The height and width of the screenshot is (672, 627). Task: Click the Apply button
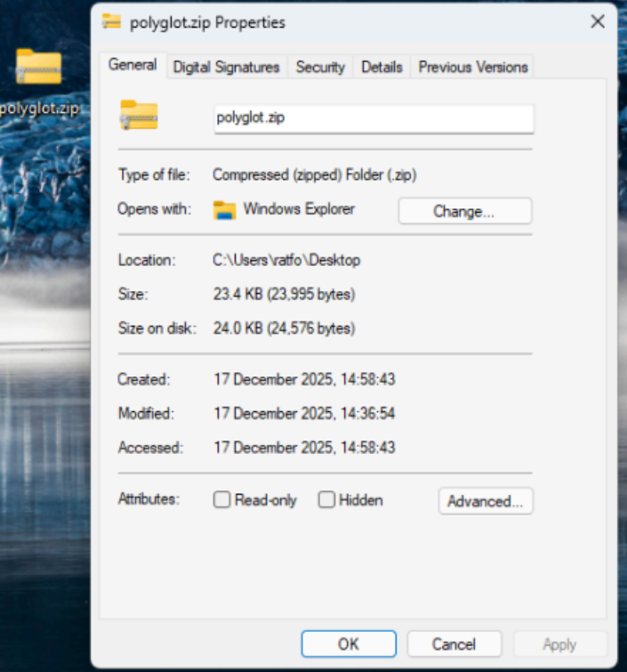click(559, 644)
